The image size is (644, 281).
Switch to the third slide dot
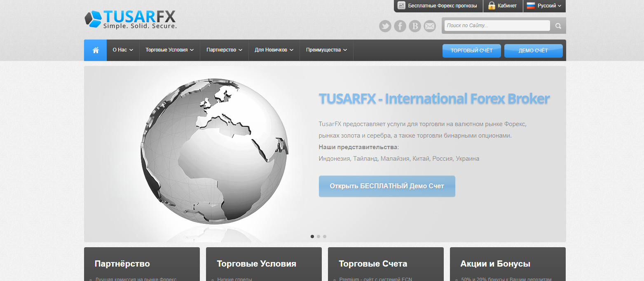[x=325, y=237]
